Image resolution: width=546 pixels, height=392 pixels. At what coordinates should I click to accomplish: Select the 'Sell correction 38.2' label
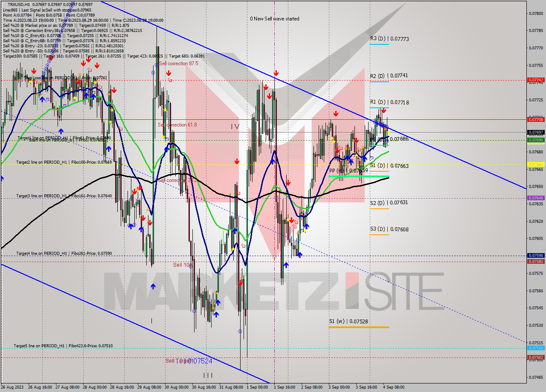(x=177, y=180)
